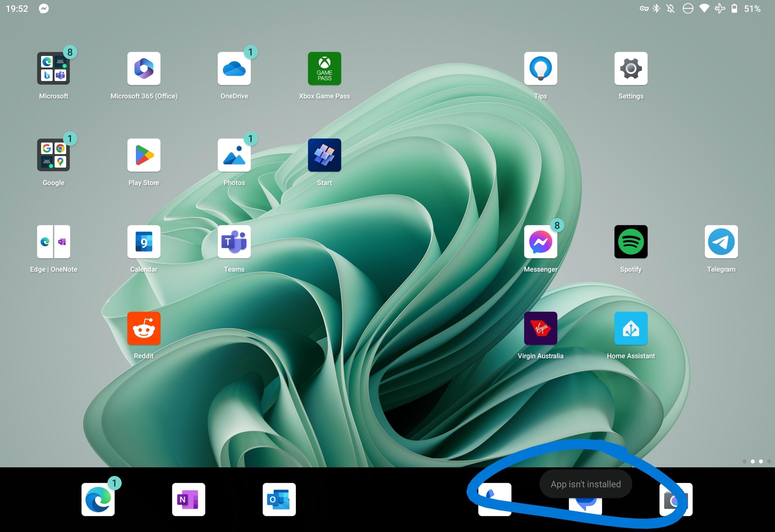Launch Xbox Game Pass
This screenshot has width=775, height=532.
324,68
